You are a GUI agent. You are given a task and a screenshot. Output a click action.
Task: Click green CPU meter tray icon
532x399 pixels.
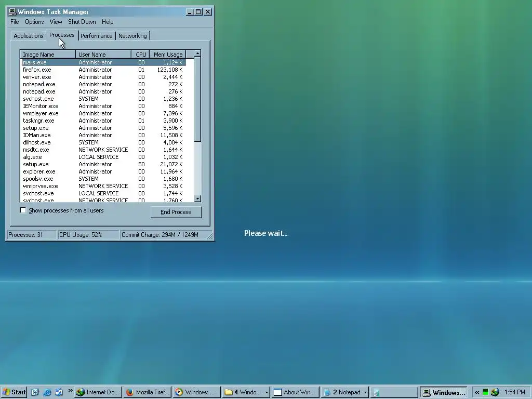(486, 392)
